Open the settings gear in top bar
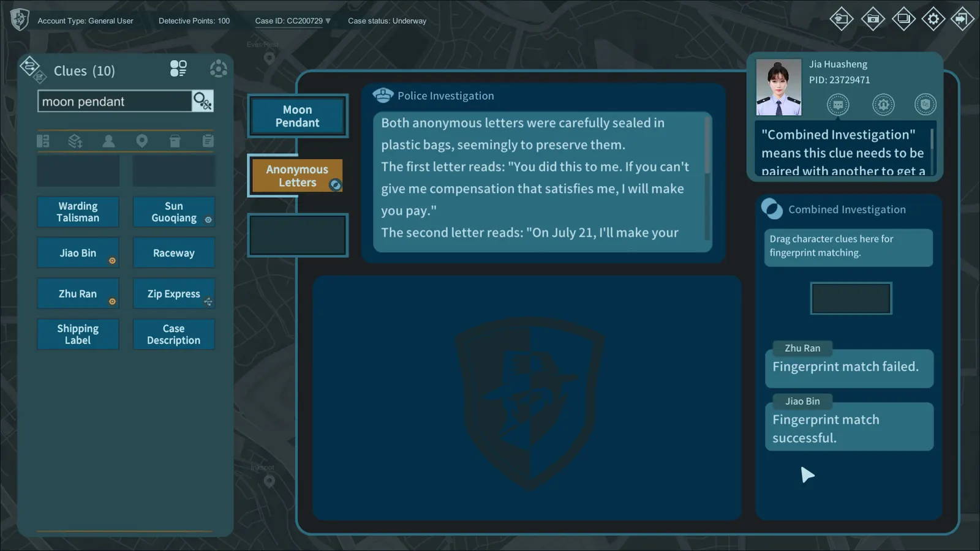 (x=933, y=20)
